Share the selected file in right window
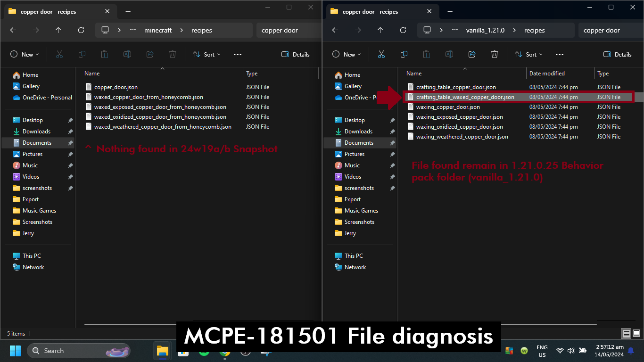This screenshot has height=362, width=644. click(x=472, y=54)
